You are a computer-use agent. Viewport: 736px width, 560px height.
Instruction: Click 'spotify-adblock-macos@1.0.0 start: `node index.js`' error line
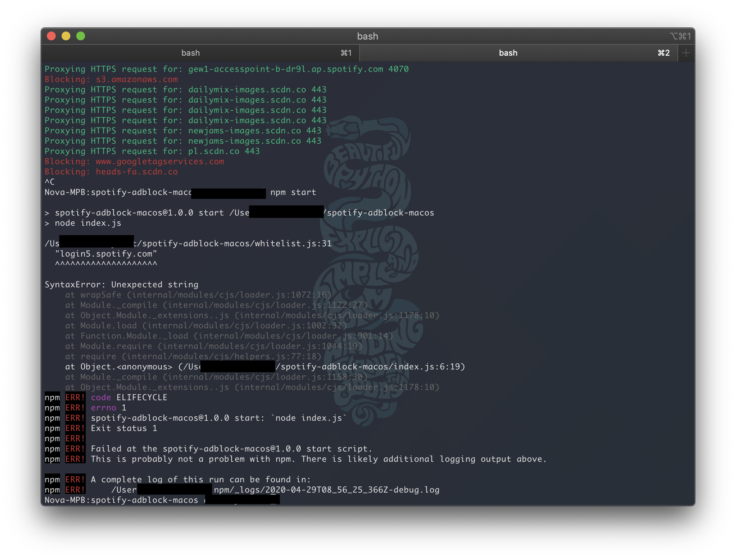[196, 418]
